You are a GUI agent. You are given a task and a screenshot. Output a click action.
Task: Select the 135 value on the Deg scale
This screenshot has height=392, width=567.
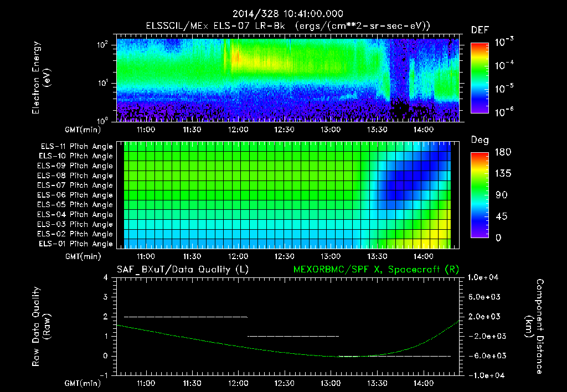[x=503, y=173]
